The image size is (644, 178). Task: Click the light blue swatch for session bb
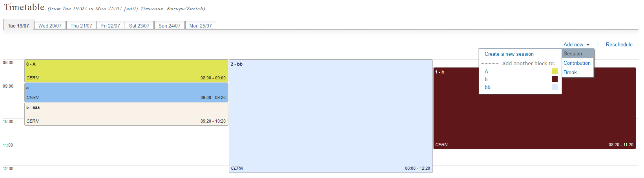point(555,87)
